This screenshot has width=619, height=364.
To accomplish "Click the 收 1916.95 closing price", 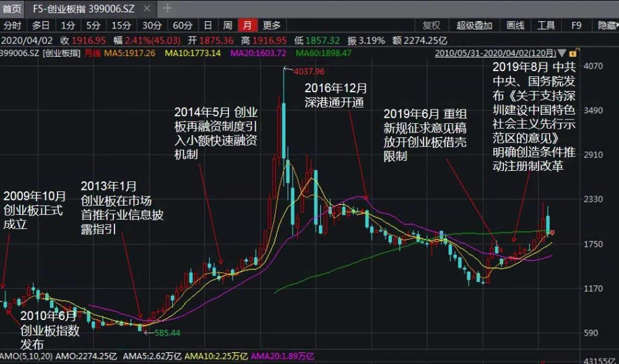I will coord(83,40).
